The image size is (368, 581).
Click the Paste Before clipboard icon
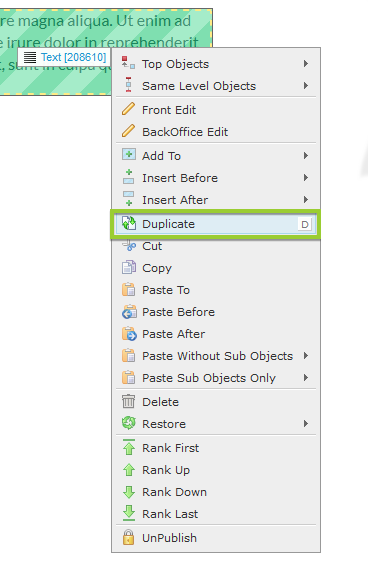click(x=129, y=312)
